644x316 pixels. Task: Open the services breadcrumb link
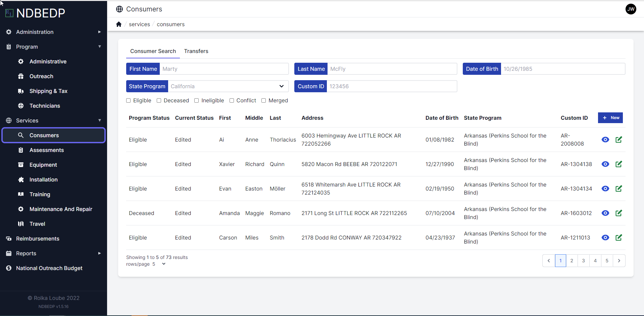pyautogui.click(x=139, y=24)
